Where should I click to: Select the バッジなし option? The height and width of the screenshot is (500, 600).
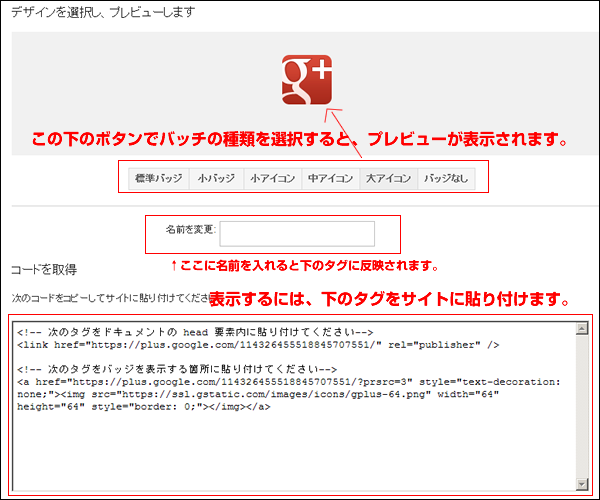click(x=447, y=179)
